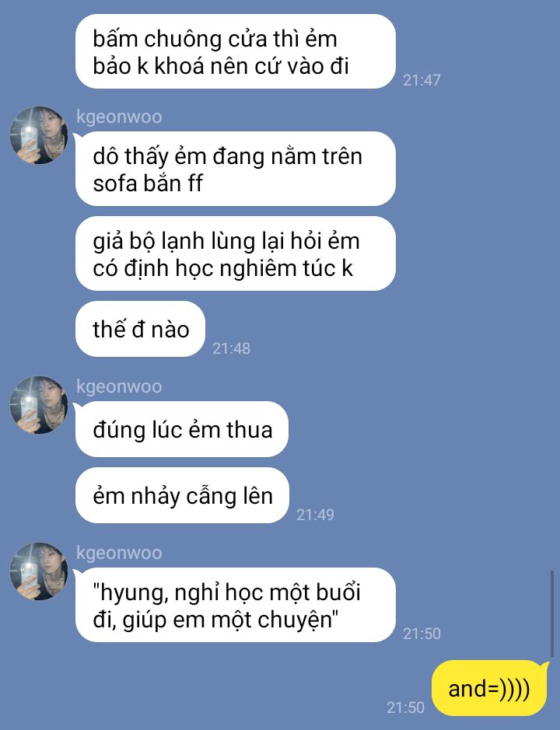
Task: Click kgeonwoo name above the 'hyung' quote
Action: [x=119, y=553]
